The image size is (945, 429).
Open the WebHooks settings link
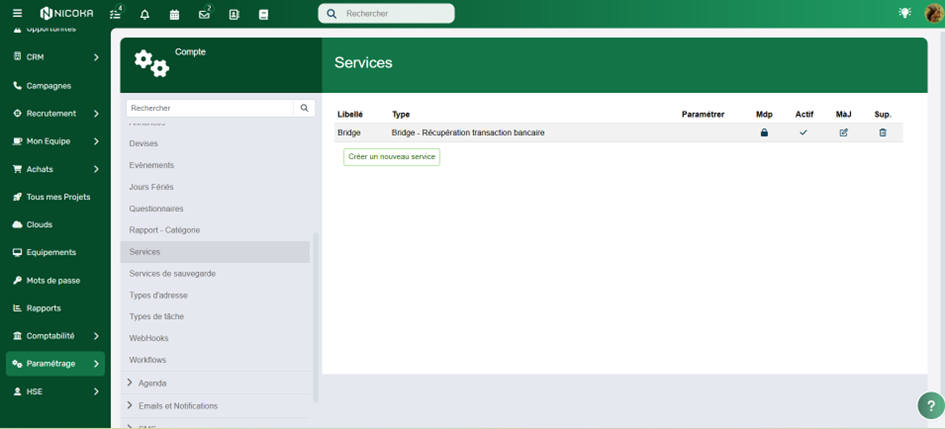point(148,338)
